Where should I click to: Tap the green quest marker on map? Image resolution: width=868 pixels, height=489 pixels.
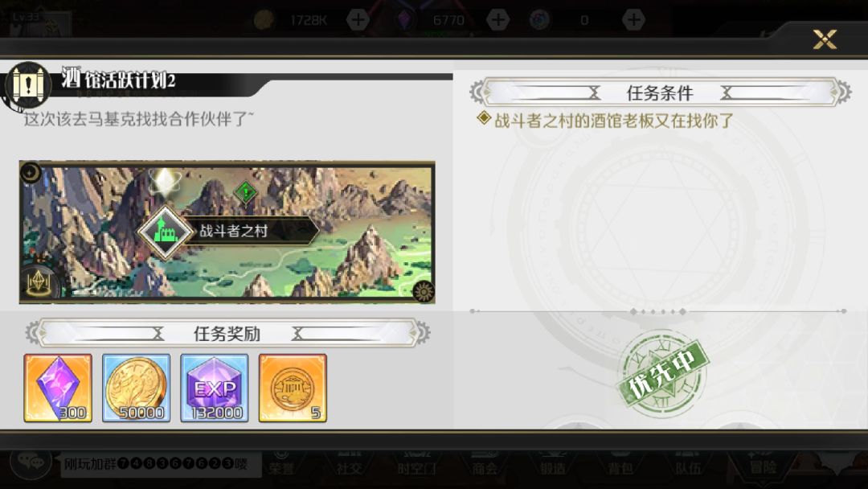245,192
